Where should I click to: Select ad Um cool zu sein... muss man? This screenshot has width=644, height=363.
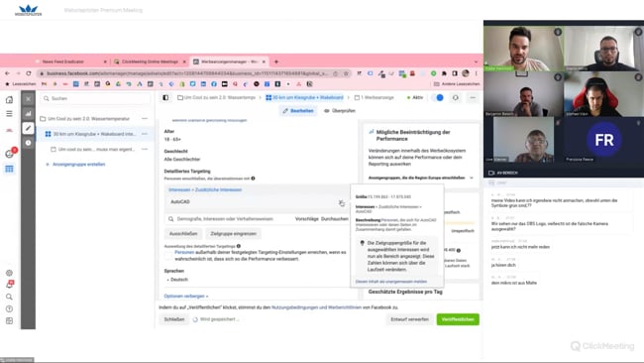click(x=96, y=149)
